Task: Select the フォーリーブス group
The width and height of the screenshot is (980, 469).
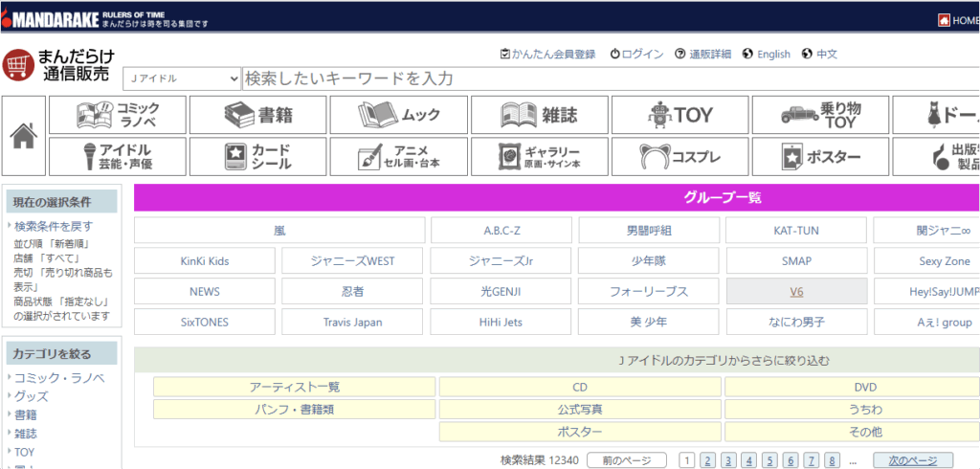Action: tap(650, 291)
